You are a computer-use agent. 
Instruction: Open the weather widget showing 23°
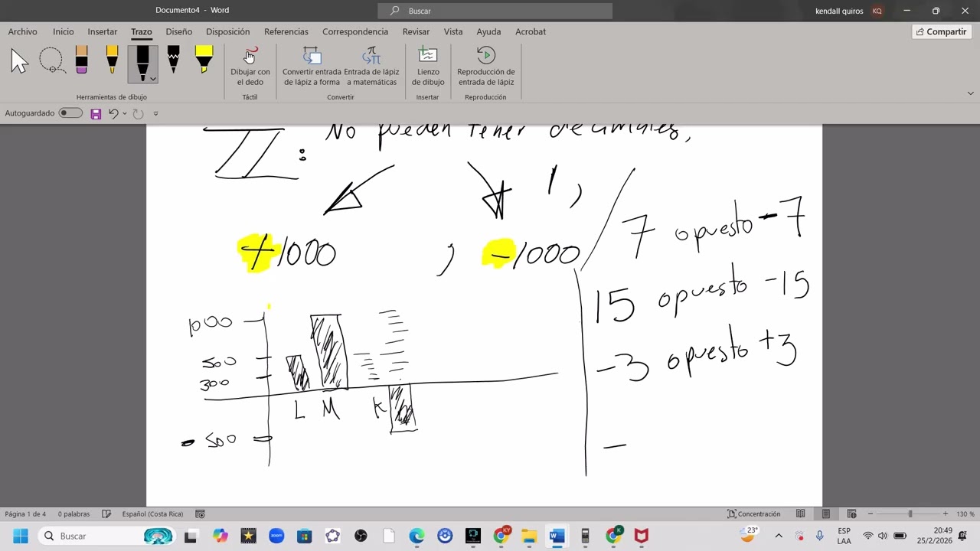pos(748,534)
